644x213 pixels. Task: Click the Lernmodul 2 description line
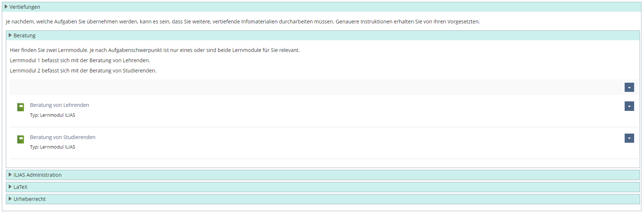pos(83,71)
